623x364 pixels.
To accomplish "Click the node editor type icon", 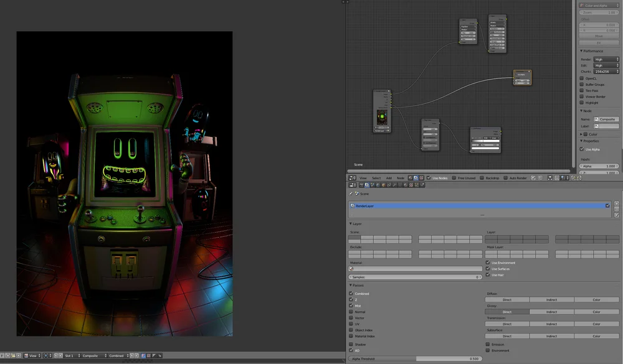I will point(352,178).
